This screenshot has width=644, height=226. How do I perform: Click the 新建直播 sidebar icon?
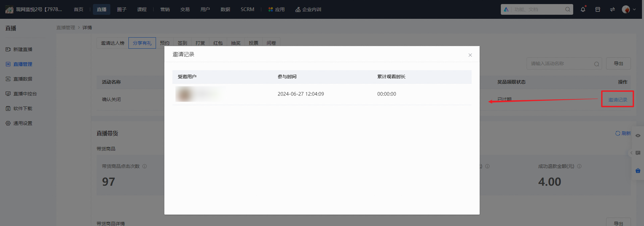coord(8,49)
